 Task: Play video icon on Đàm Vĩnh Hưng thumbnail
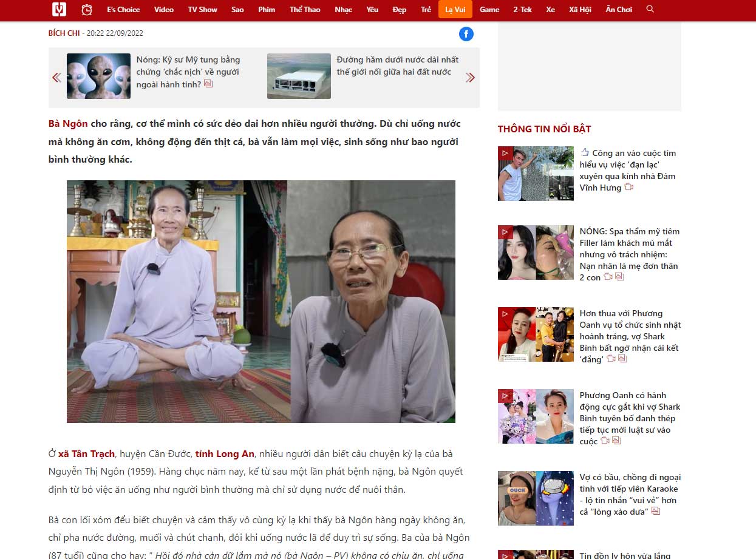tap(505, 153)
